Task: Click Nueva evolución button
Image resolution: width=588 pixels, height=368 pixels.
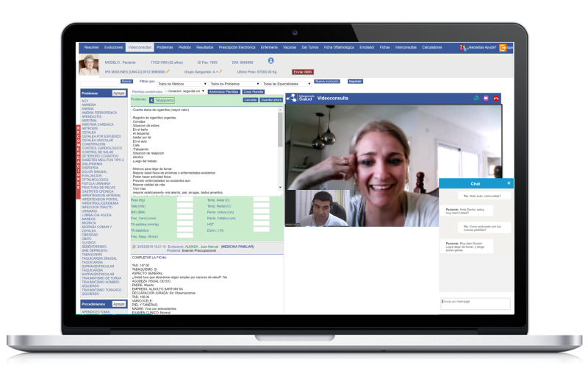Action: [x=327, y=82]
